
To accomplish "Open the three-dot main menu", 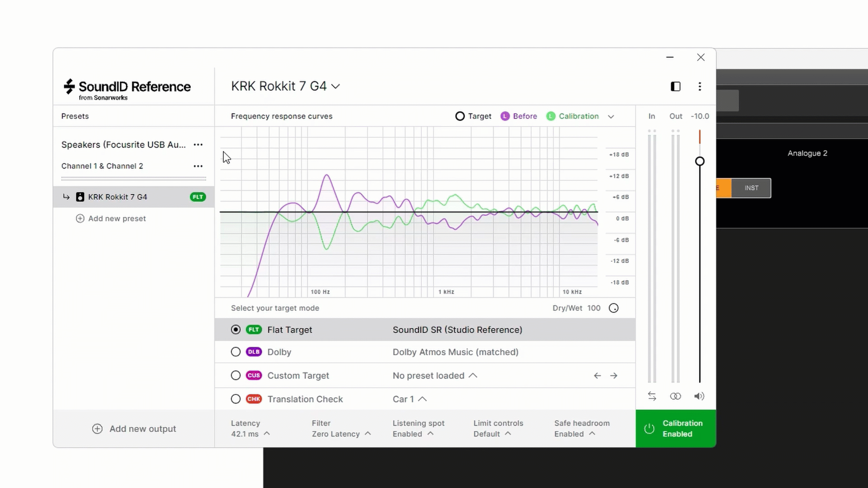I will tap(700, 86).
